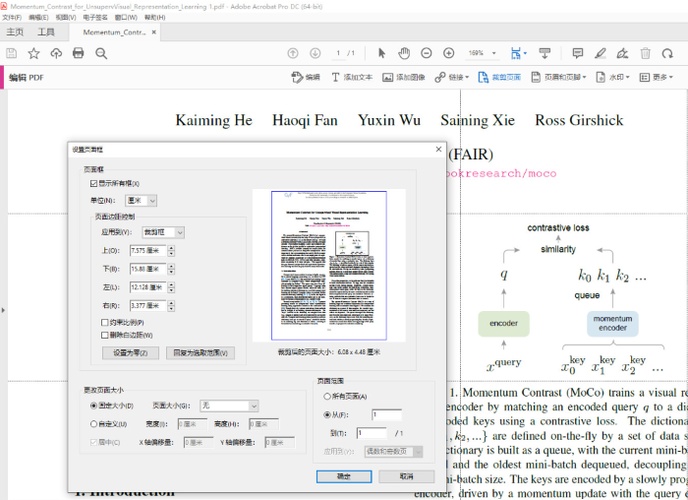Open the 页眉和页脚 header and footer dropdown

pos(559,78)
